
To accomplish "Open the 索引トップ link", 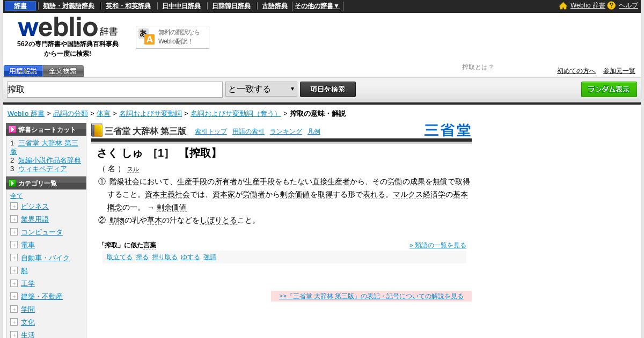I will (x=210, y=131).
